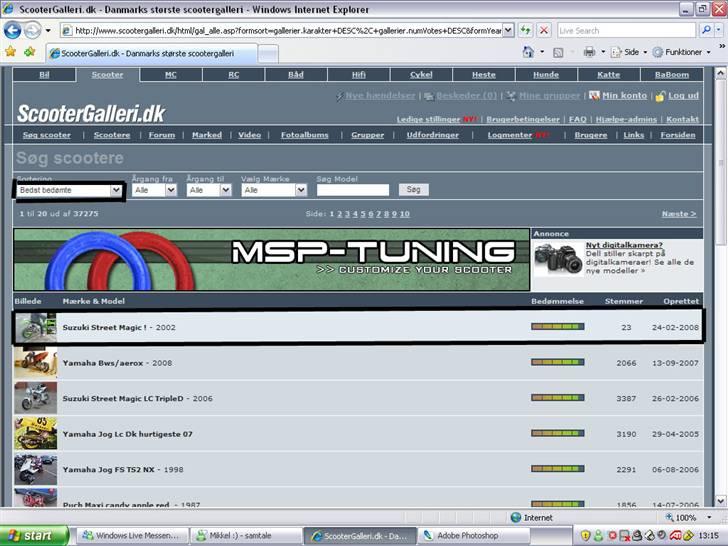Click the Home icon in IE toolbar
The width and height of the screenshot is (728, 546).
(527, 52)
